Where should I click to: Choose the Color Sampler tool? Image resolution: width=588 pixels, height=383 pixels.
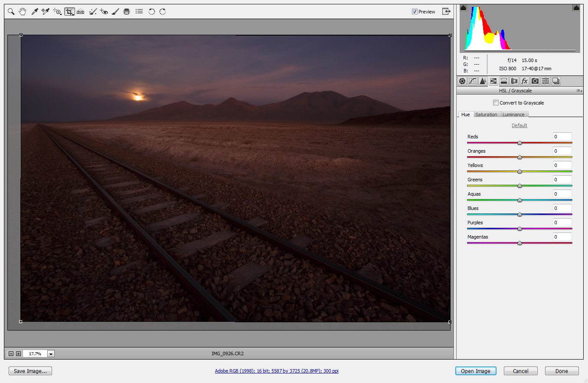click(46, 12)
